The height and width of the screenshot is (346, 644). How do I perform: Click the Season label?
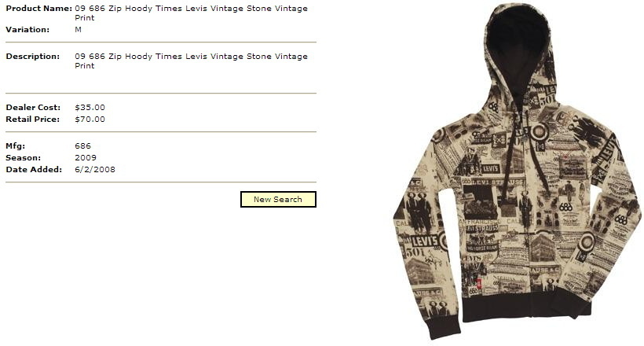[23, 157]
